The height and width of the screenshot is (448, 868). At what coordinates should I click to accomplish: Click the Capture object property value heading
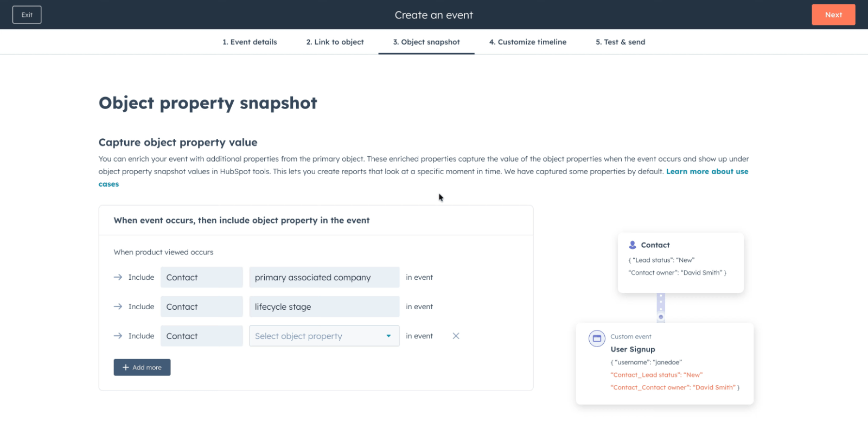click(x=178, y=142)
